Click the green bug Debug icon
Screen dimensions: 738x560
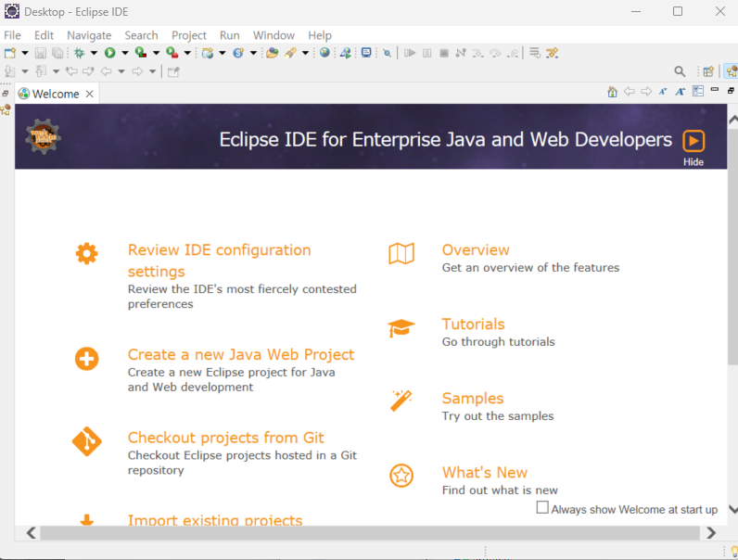coord(79,53)
